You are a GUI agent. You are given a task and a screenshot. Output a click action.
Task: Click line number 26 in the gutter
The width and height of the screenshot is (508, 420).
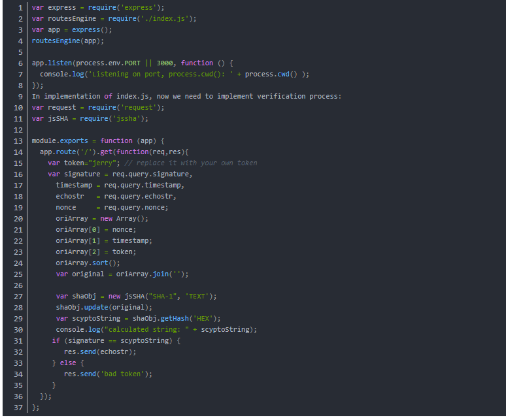(x=18, y=285)
